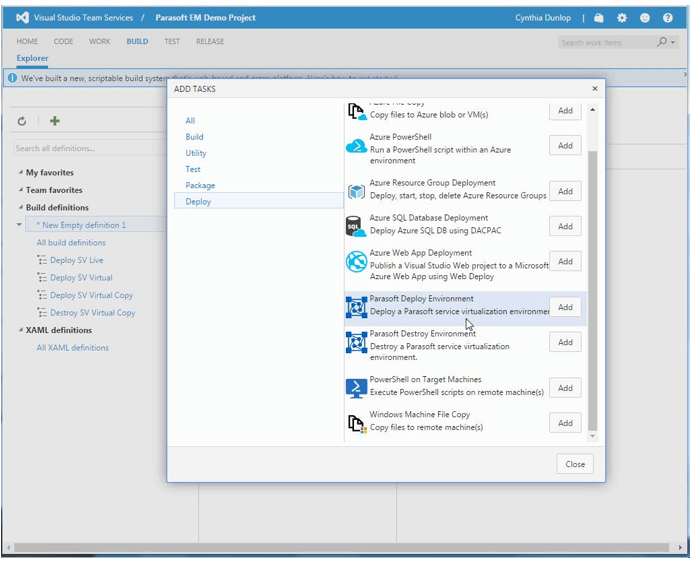
Task: Select the Deploy task category
Action: point(258,201)
